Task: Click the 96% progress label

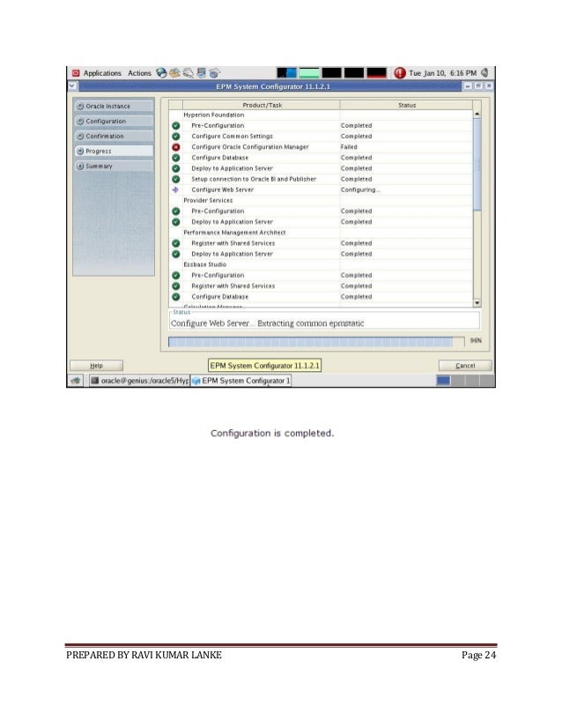Action: [x=476, y=341]
